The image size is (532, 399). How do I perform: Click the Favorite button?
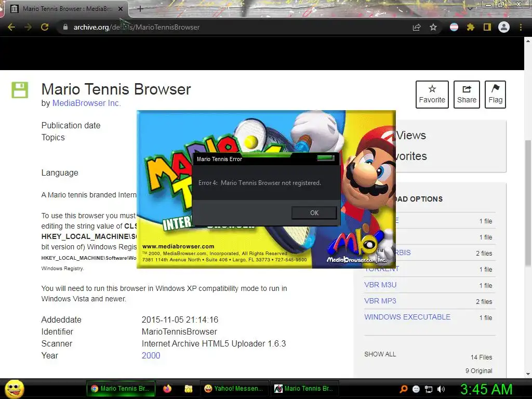tap(432, 95)
